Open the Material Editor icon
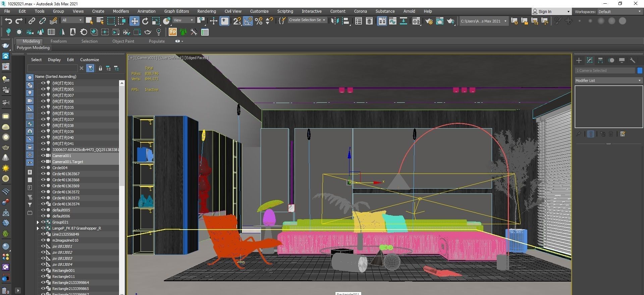This screenshot has width=644, height=295. [416, 21]
